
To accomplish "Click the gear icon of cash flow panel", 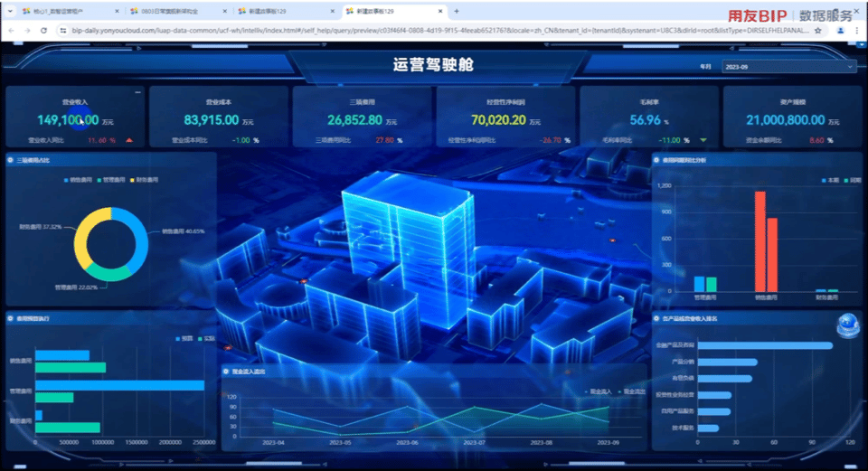I will point(226,372).
